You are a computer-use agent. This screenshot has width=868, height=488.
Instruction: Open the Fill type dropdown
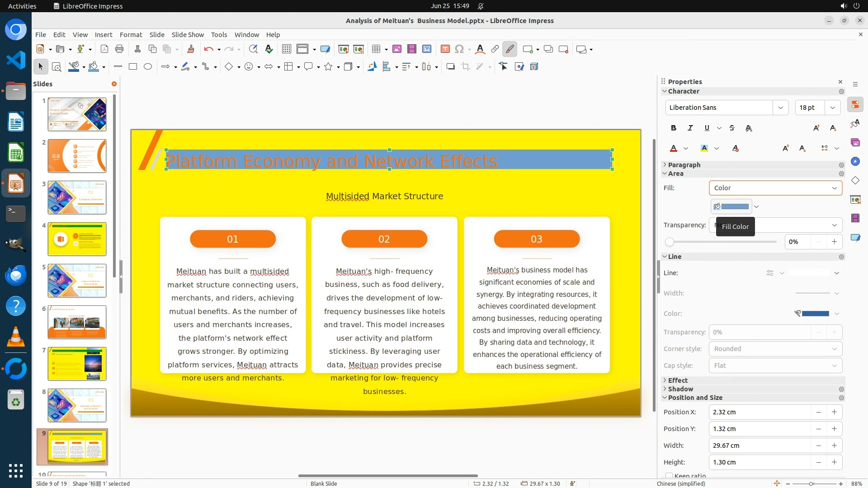775,188
